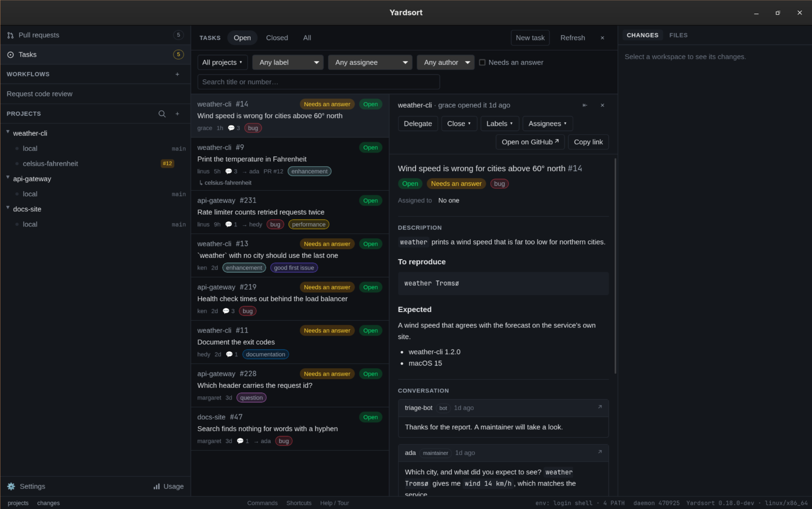Click the comment count on task #9
Image resolution: width=812 pixels, height=509 pixels.
231,172
